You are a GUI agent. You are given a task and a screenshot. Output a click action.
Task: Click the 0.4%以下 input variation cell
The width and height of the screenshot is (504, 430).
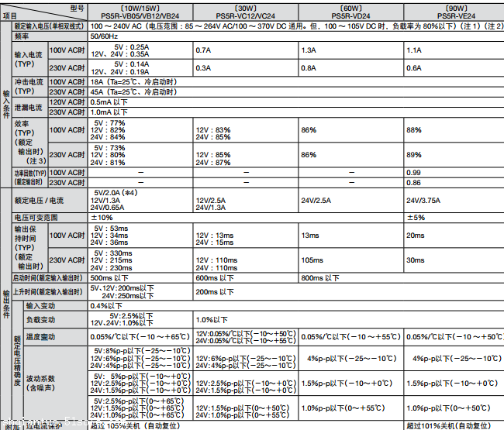296,306
